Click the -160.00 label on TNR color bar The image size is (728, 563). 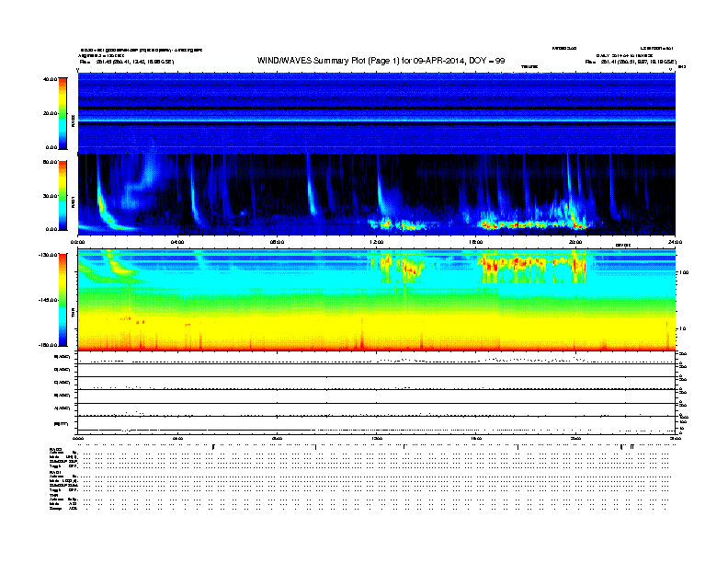click(48, 345)
